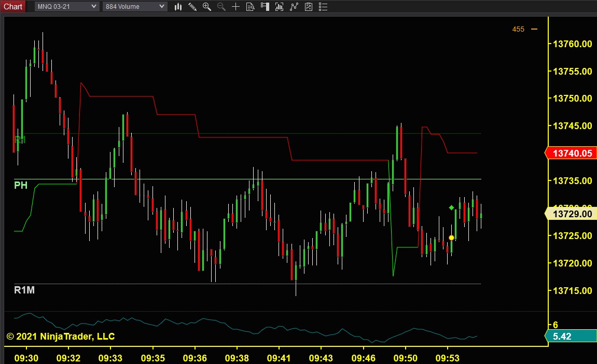Open the data series icon

(279, 6)
